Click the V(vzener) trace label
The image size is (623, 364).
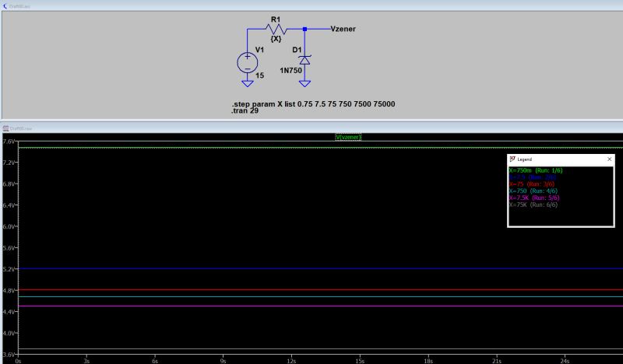click(x=348, y=137)
